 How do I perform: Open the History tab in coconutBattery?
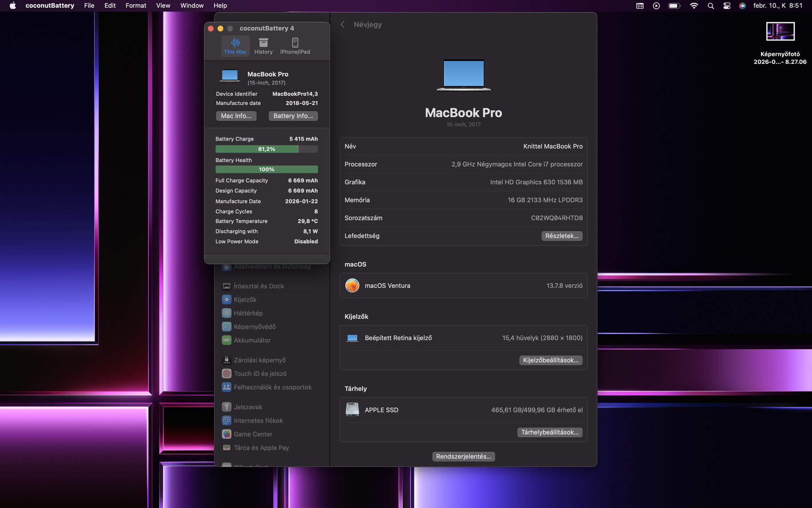(x=263, y=46)
